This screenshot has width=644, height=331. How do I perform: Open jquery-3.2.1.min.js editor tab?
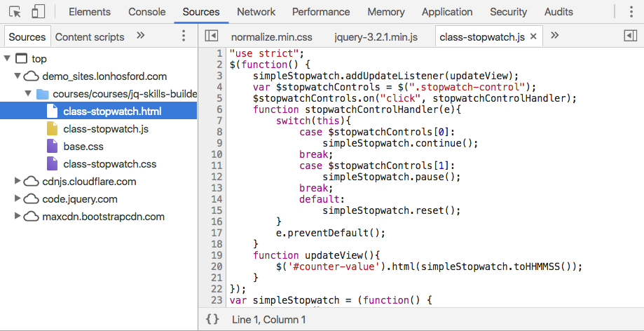coord(376,37)
